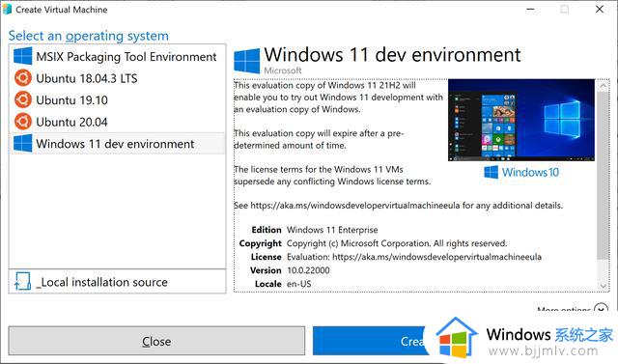618x364 pixels.
Task: Choose Ubuntu 19.10 operating system
Action: (118, 99)
